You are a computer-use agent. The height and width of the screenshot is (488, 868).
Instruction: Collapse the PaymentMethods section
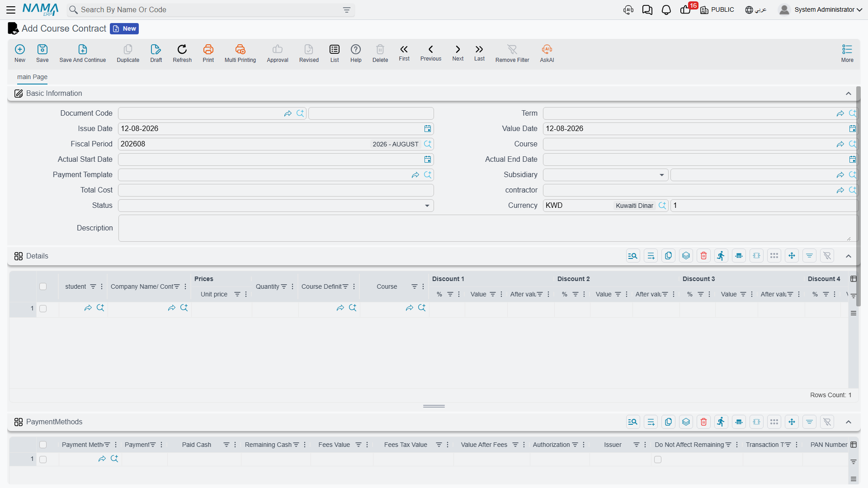[849, 422]
